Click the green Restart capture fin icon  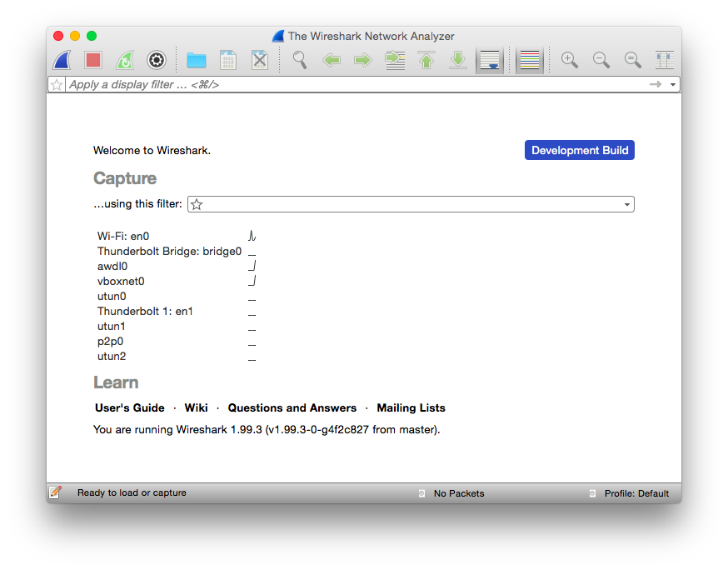point(125,60)
